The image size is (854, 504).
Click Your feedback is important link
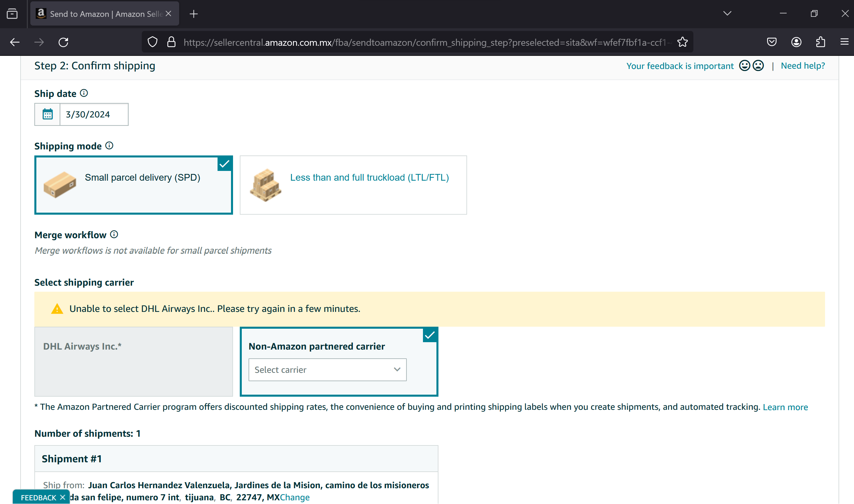tap(680, 66)
